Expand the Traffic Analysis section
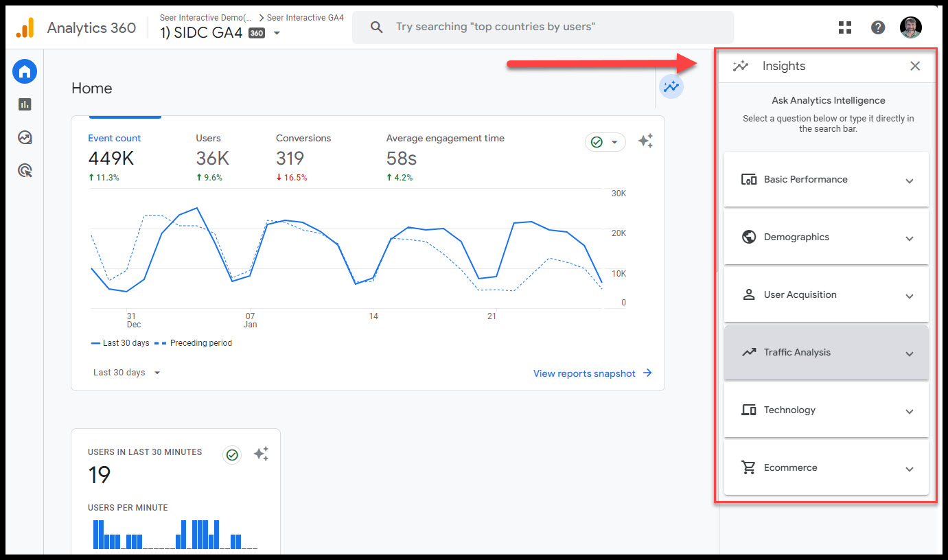948x560 pixels. click(826, 353)
